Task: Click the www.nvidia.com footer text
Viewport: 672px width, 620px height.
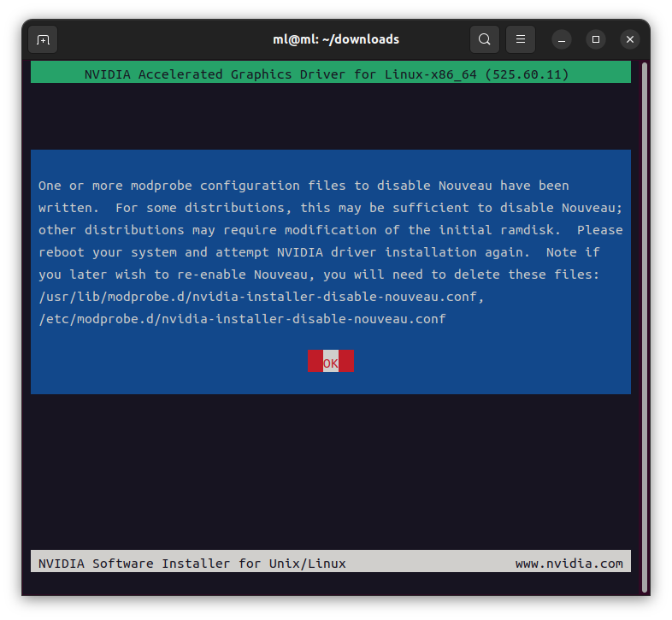Action: [569, 564]
